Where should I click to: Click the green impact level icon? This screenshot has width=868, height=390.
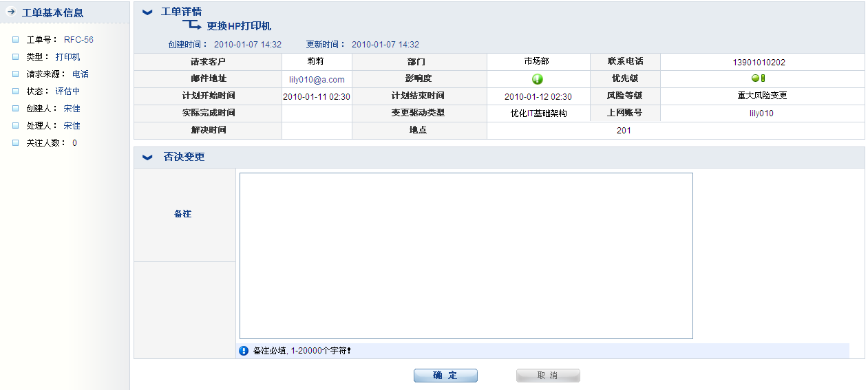click(538, 79)
